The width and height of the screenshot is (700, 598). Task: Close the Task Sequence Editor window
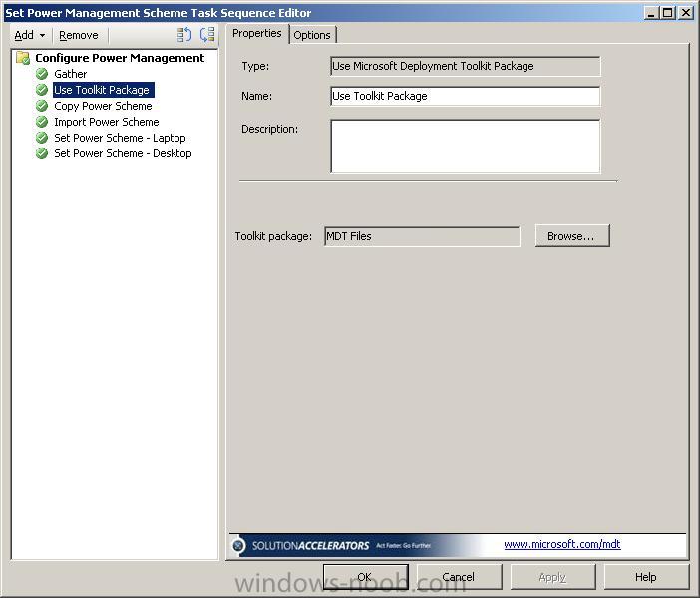coord(685,13)
